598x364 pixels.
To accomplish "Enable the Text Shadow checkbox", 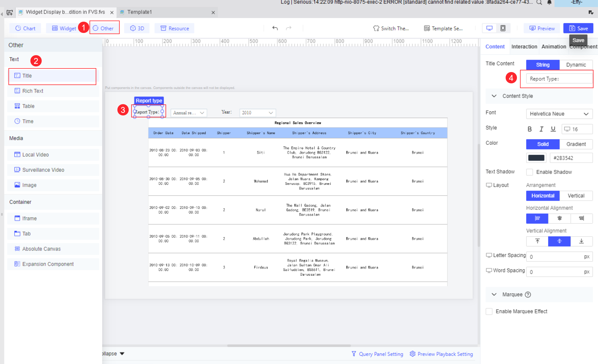I will click(x=530, y=172).
